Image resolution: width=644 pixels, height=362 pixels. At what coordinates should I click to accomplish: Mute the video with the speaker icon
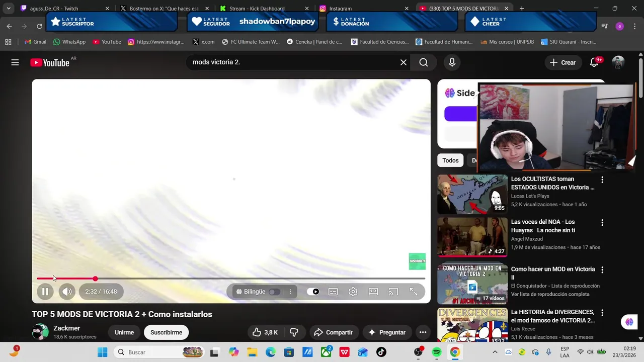click(67, 292)
